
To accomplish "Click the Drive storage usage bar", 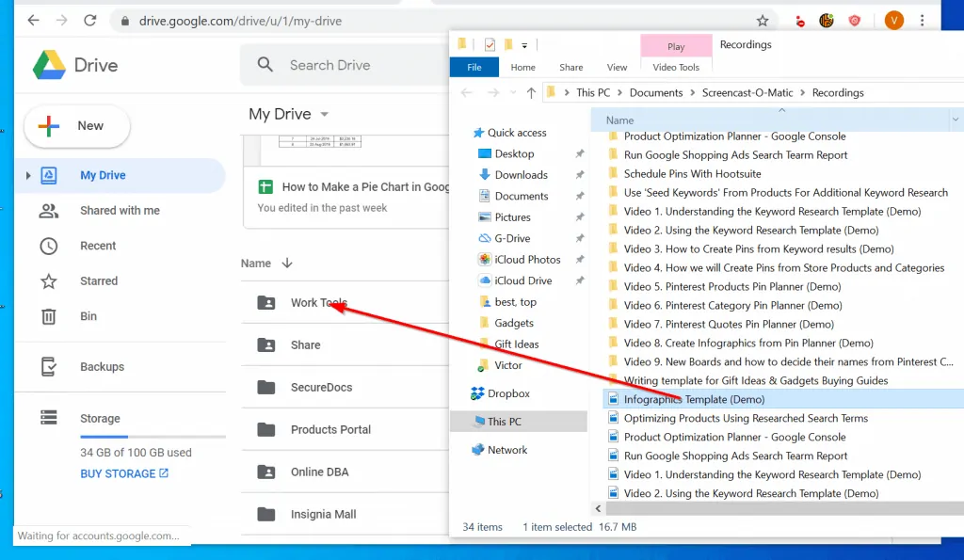I will click(x=153, y=437).
